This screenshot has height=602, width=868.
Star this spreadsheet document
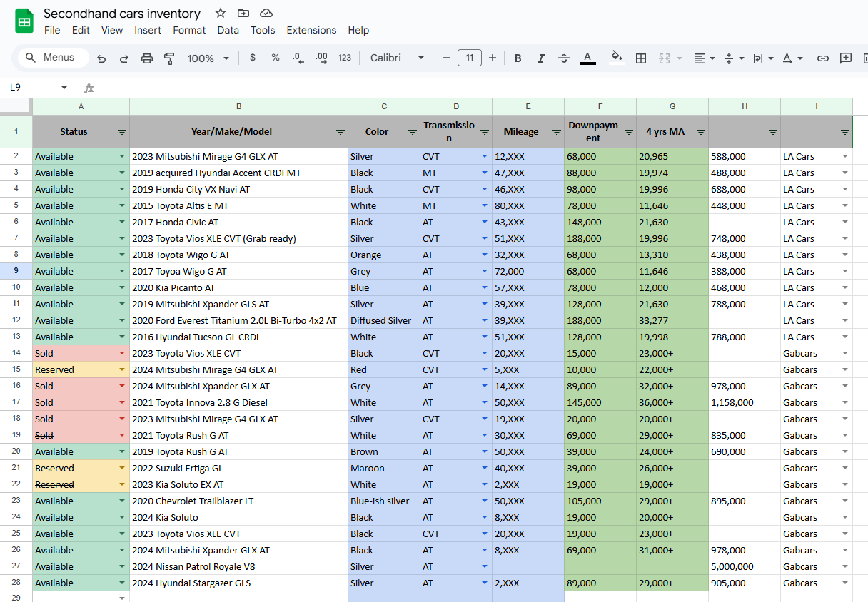pos(221,13)
